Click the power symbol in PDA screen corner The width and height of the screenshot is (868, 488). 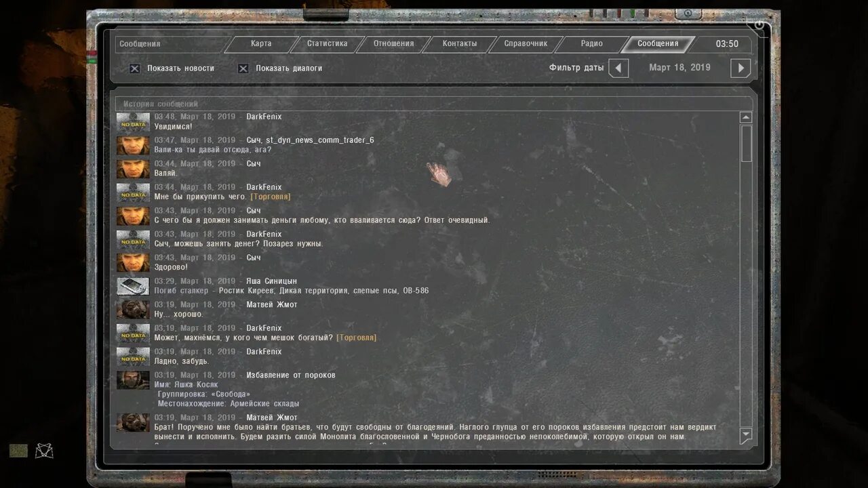tap(759, 25)
